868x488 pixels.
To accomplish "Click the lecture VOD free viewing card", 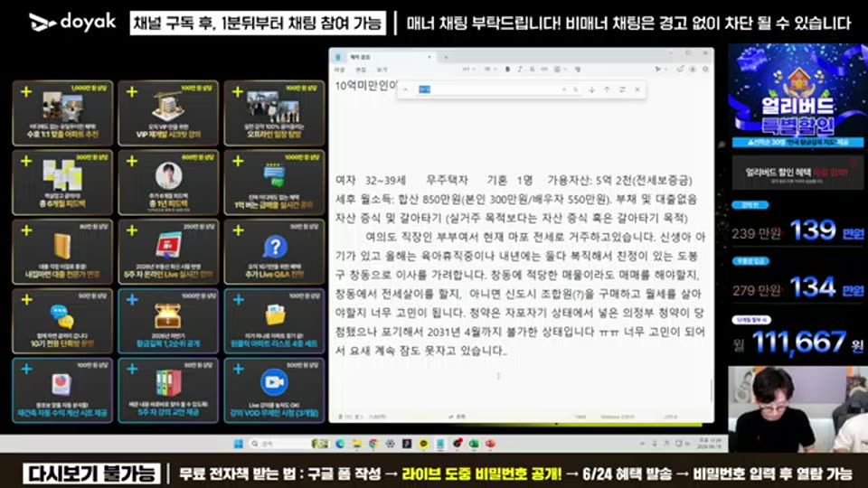I will [x=274, y=390].
